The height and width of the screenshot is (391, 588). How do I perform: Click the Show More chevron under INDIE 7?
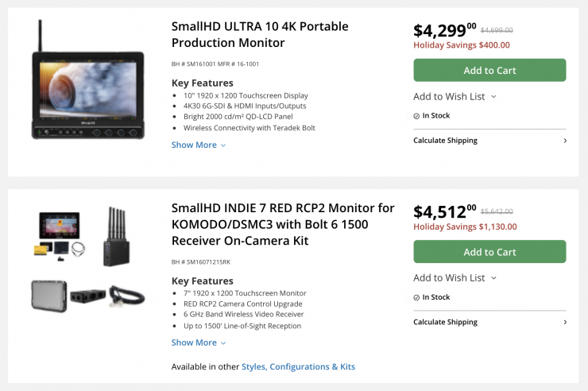click(223, 343)
